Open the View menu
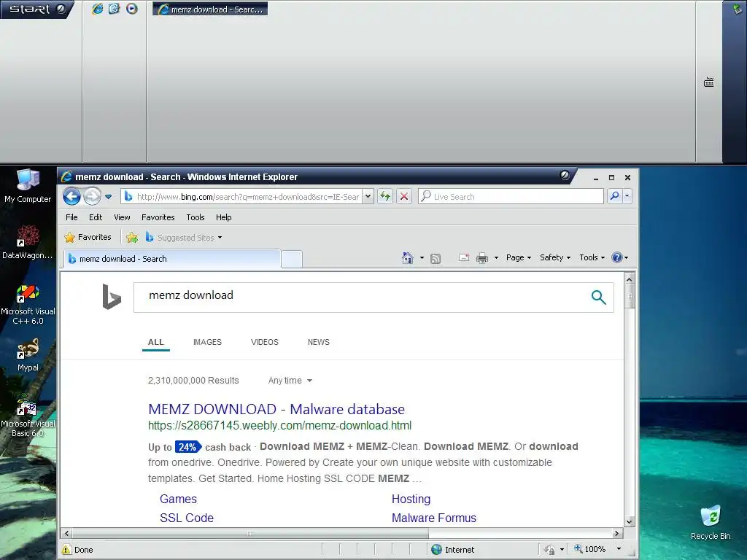The width and height of the screenshot is (747, 560). tap(122, 217)
